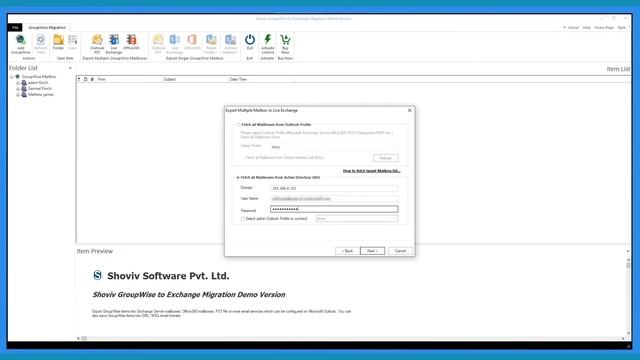Image resolution: width=640 pixels, height=360 pixels.
Task: Select the GroupWise Mailbox tree label
Action: click(39, 77)
